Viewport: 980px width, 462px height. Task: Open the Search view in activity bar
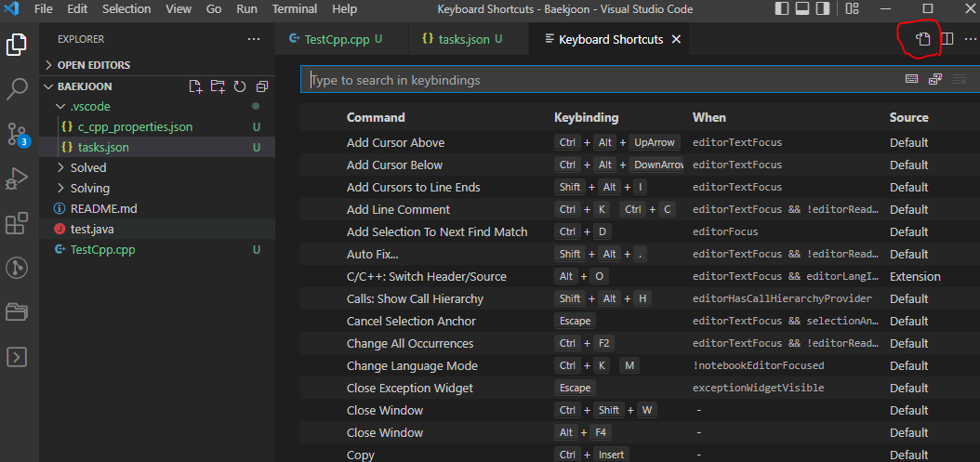[x=17, y=88]
